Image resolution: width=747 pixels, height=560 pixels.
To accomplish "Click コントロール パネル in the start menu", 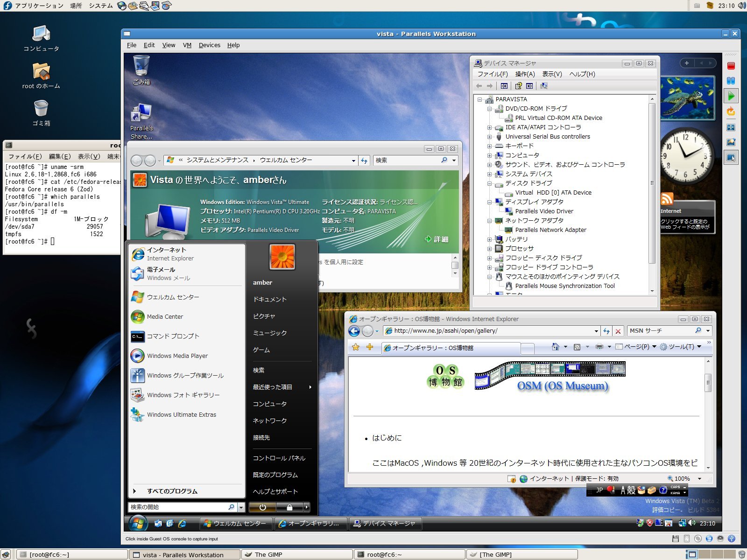I will pos(279,458).
